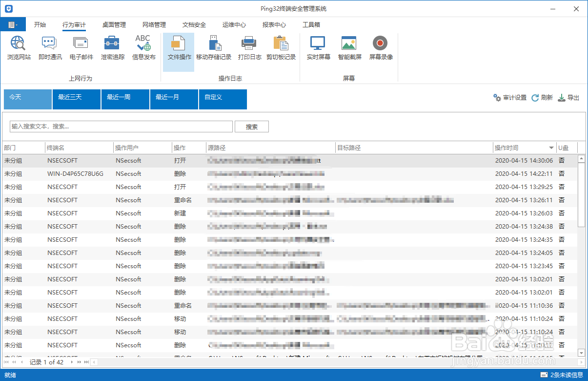Open 剪切板记录 clipboard records
Image resolution: width=588 pixels, height=381 pixels.
click(281, 48)
